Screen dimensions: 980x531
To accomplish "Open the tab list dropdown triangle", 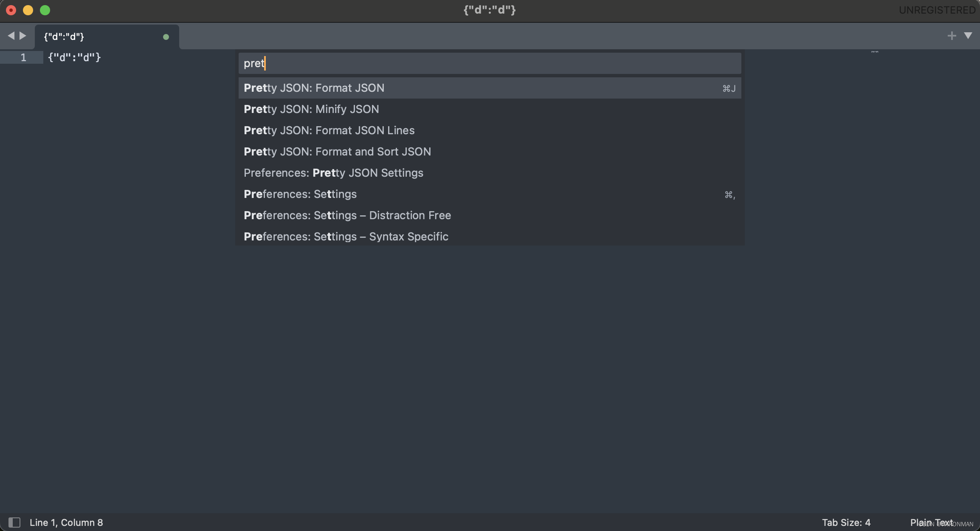I will click(968, 36).
